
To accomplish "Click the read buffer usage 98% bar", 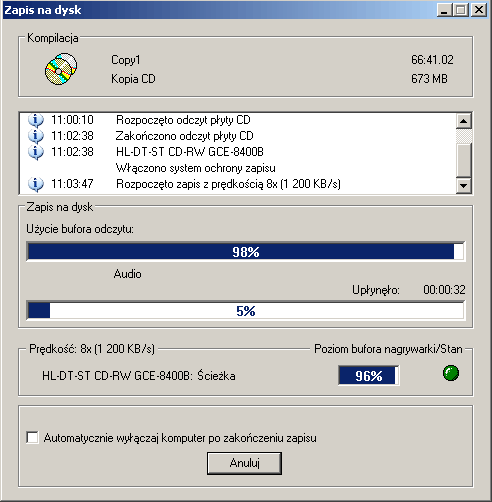I will 246,252.
